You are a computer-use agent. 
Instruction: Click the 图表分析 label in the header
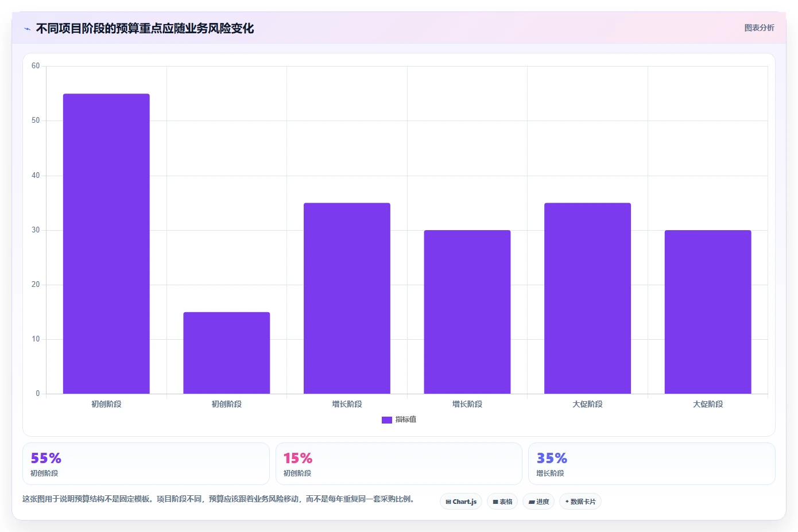coord(759,28)
